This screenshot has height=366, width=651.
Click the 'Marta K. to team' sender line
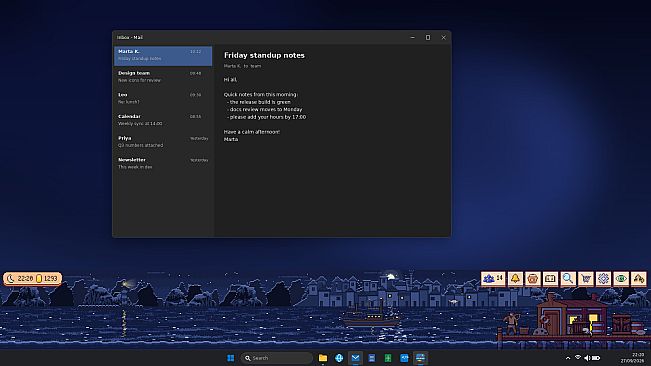[x=242, y=66]
